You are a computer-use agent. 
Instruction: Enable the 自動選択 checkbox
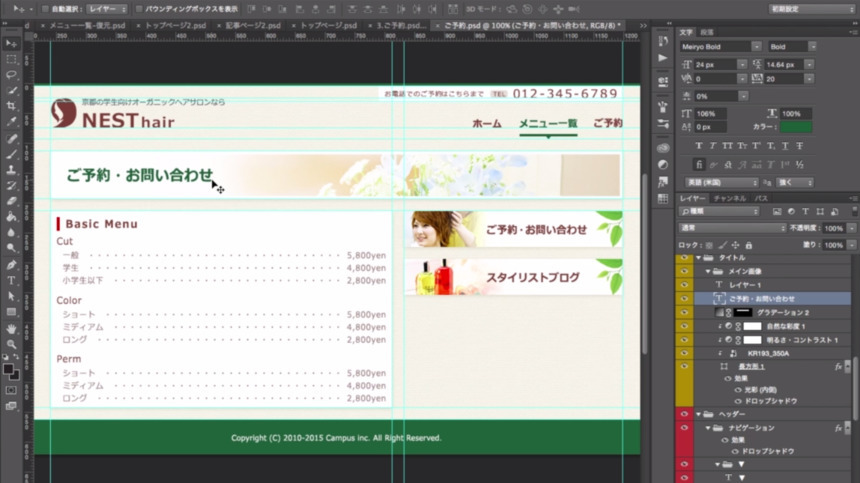46,9
